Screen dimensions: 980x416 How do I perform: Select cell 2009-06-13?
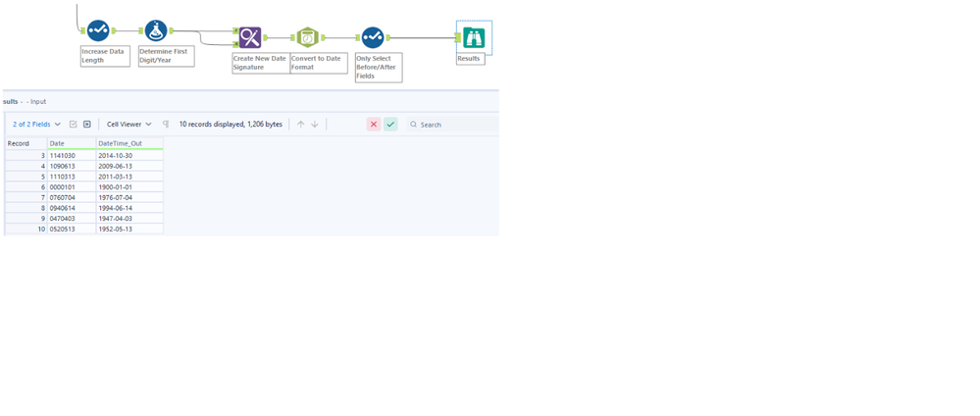click(130, 166)
